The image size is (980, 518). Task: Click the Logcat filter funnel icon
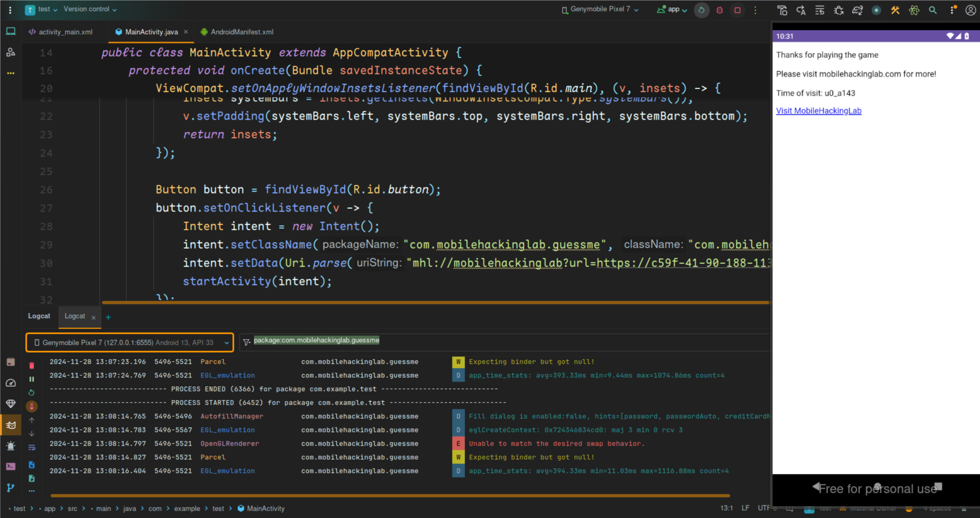click(246, 342)
